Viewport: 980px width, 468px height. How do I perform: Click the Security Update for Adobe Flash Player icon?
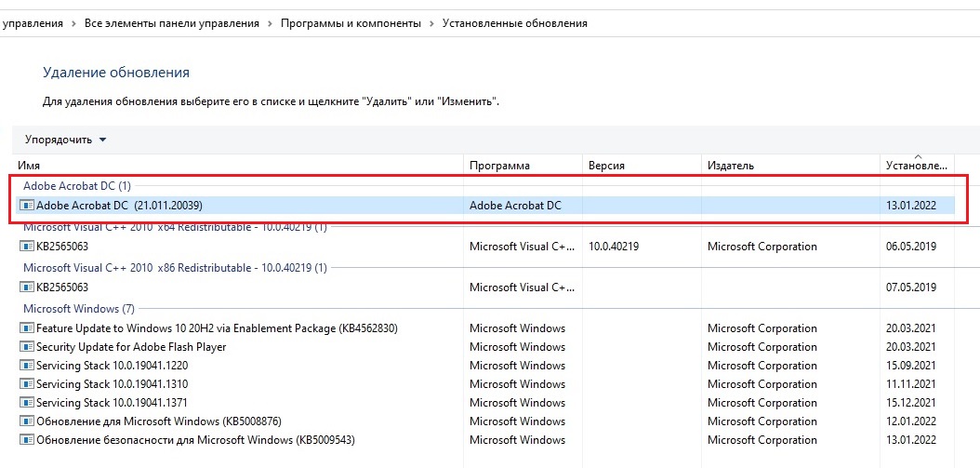coord(26,347)
